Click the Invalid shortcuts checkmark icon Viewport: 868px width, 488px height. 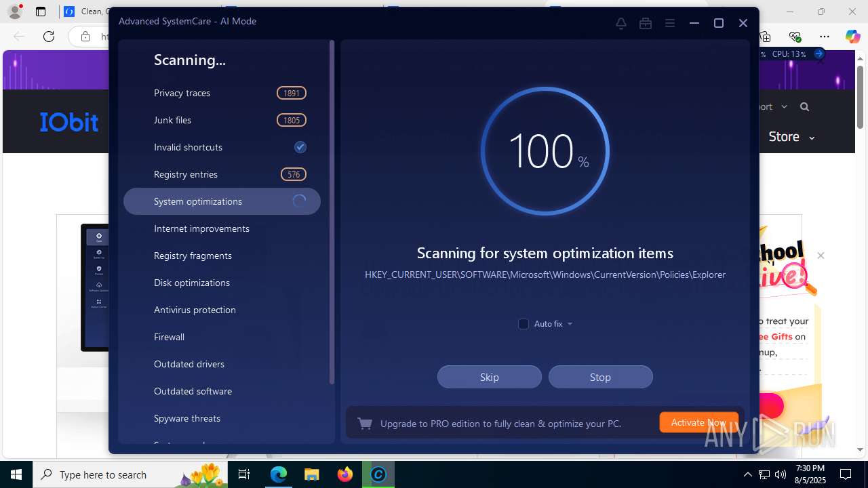[300, 147]
